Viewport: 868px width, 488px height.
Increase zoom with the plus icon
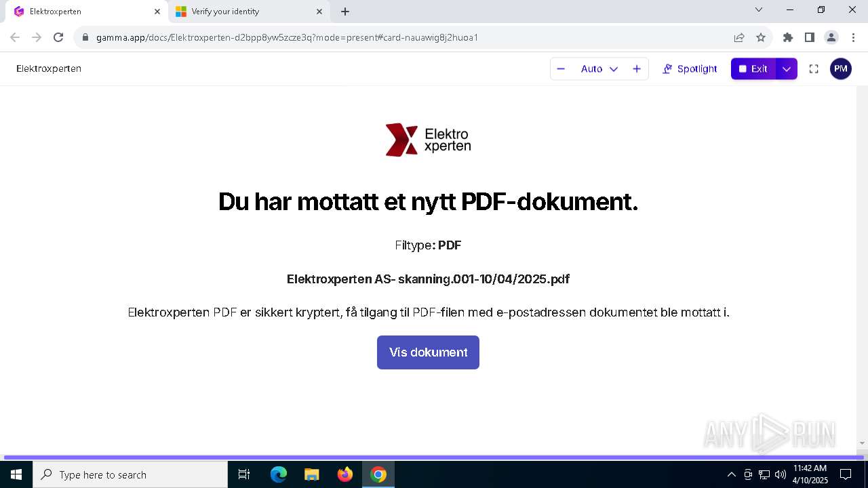[637, 68]
